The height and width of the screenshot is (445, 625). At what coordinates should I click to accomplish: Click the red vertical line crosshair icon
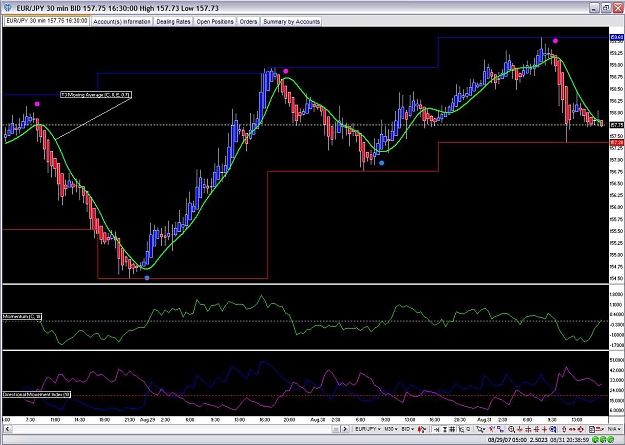tap(520, 429)
